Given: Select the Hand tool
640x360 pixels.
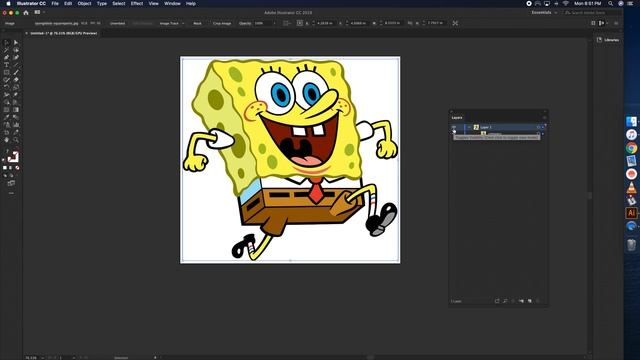Looking at the screenshot, I should [x=7, y=139].
